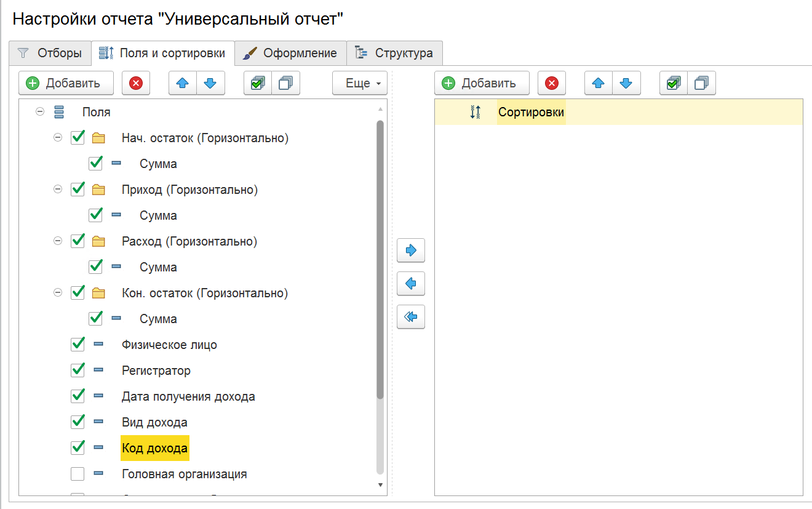
Task: Open the Структура tab
Action: pos(395,53)
